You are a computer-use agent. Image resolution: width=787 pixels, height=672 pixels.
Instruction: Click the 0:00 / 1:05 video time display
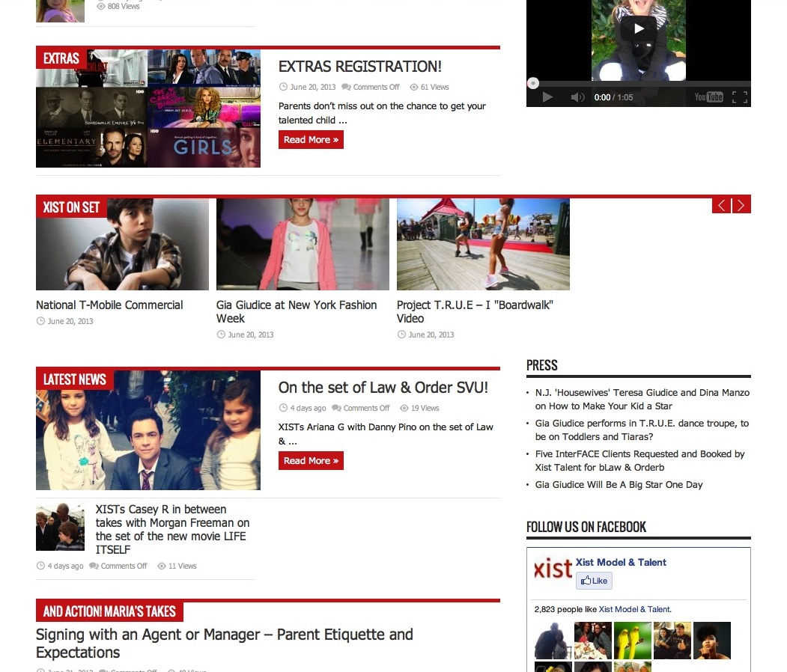pos(613,97)
